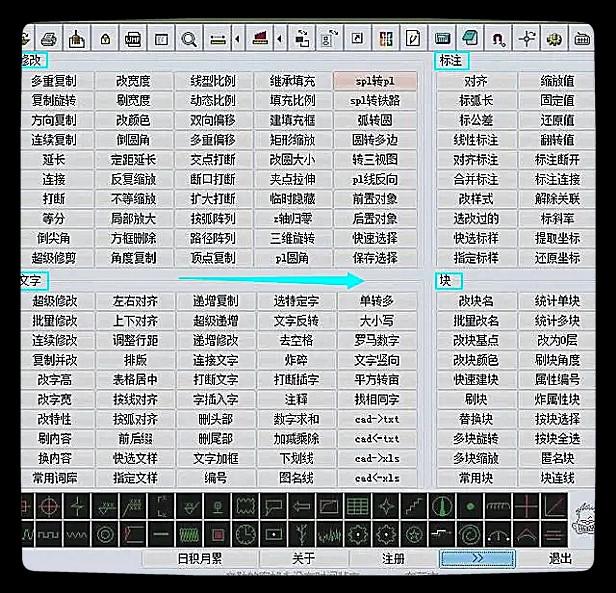Click the crosshair point icon in toolbar
Viewport: 616px width, 593px height.
point(526,39)
